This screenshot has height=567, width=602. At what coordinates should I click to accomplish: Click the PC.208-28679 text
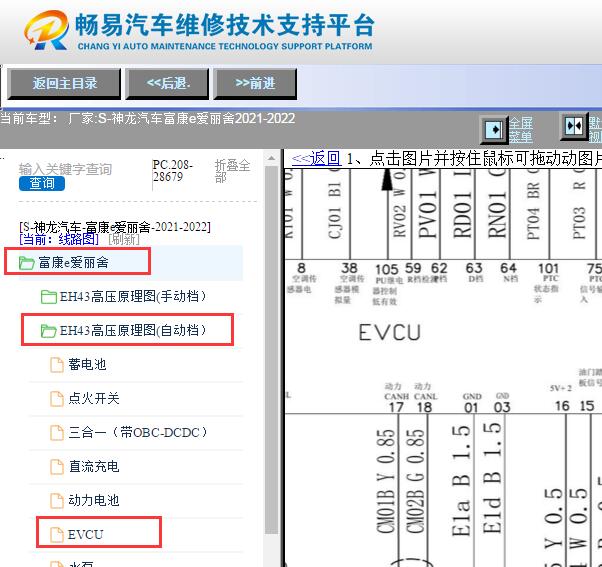click(x=172, y=170)
